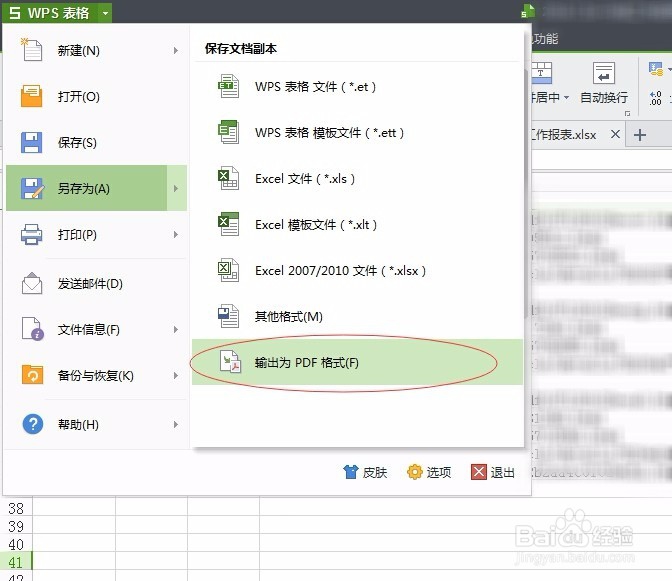The image size is (672, 581).
Task: Click the Excel .xlt template icon
Action: 228,224
